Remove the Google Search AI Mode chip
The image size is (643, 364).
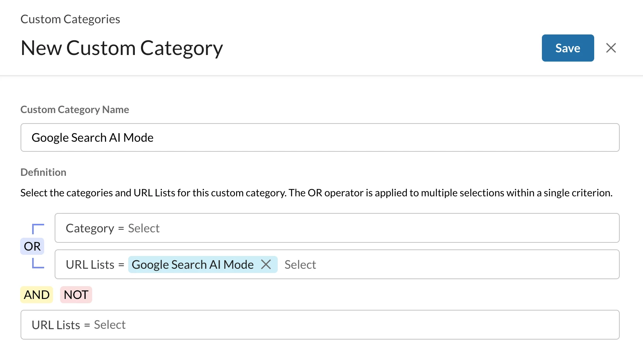266,264
